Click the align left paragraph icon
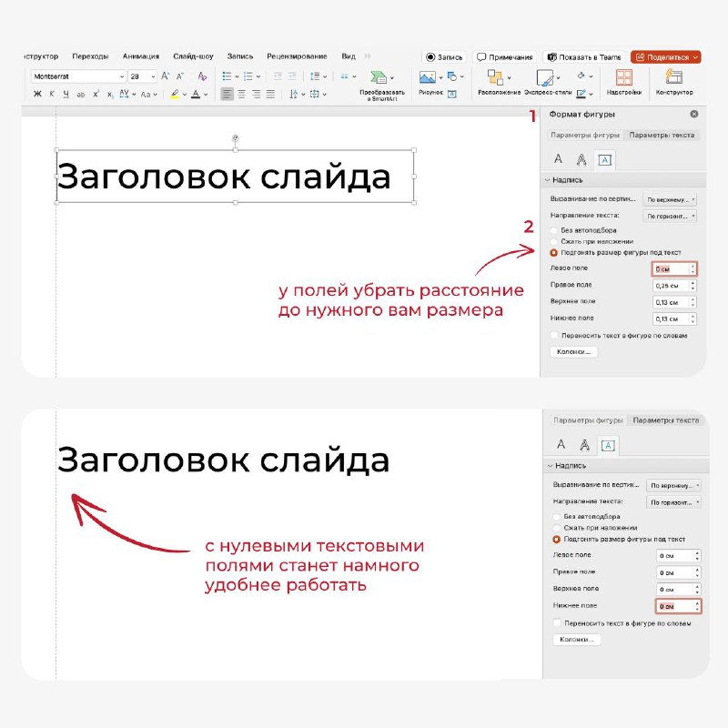Screen dimensions: 728x728 227,95
